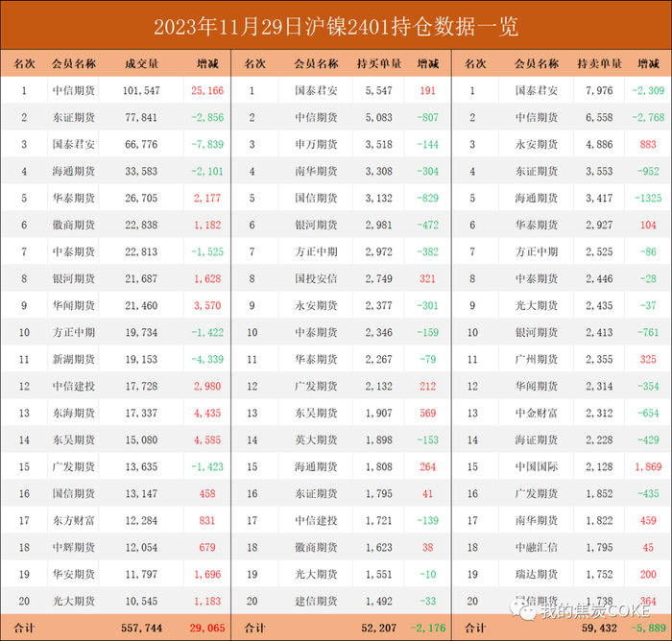Select the short position value '4,886'
Screen dimensions: 672x641
[599, 144]
